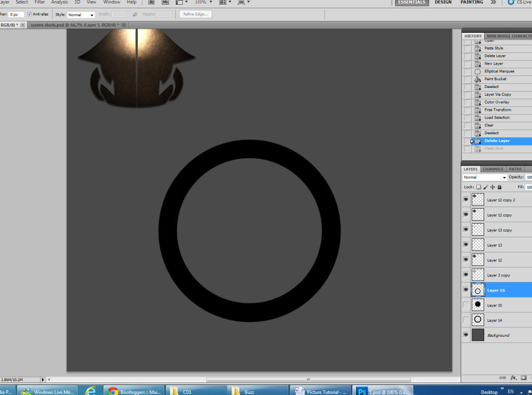
Task: Show hidden system tray icons arrow
Action: click(521, 392)
